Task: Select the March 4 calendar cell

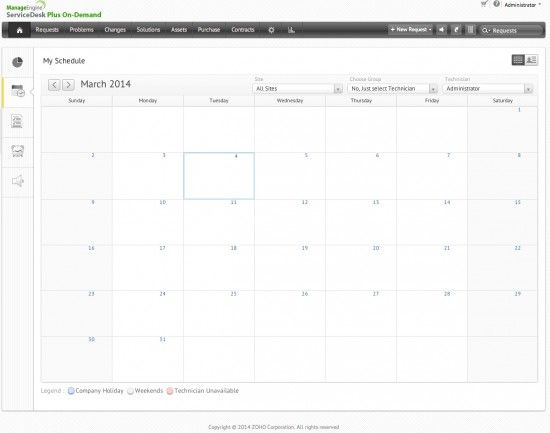Action: coord(219,176)
